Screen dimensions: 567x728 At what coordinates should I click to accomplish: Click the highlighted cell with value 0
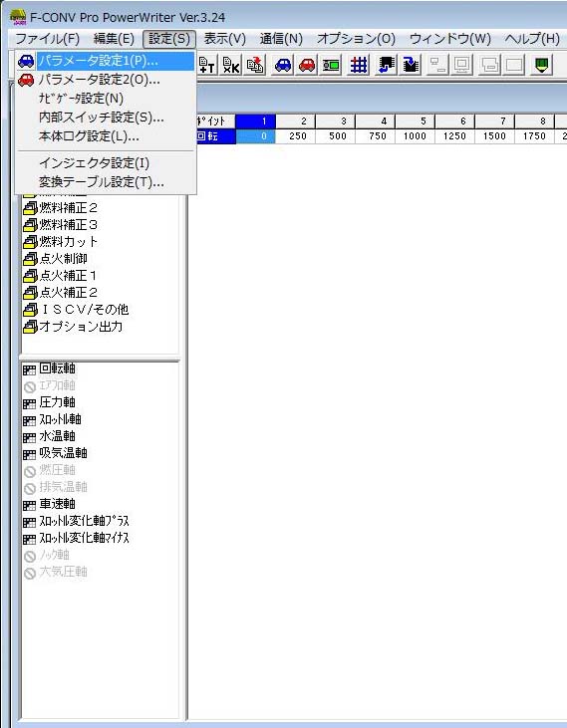(256, 136)
